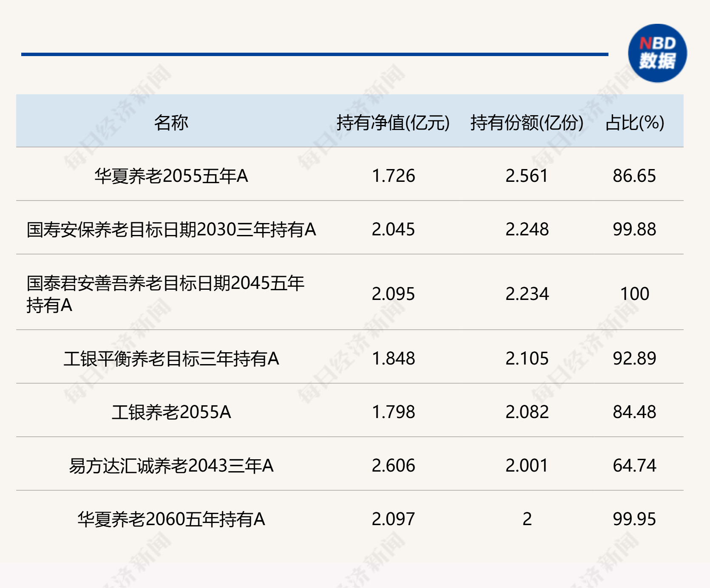
Task: Click percentage 84.48
Action: click(x=635, y=412)
